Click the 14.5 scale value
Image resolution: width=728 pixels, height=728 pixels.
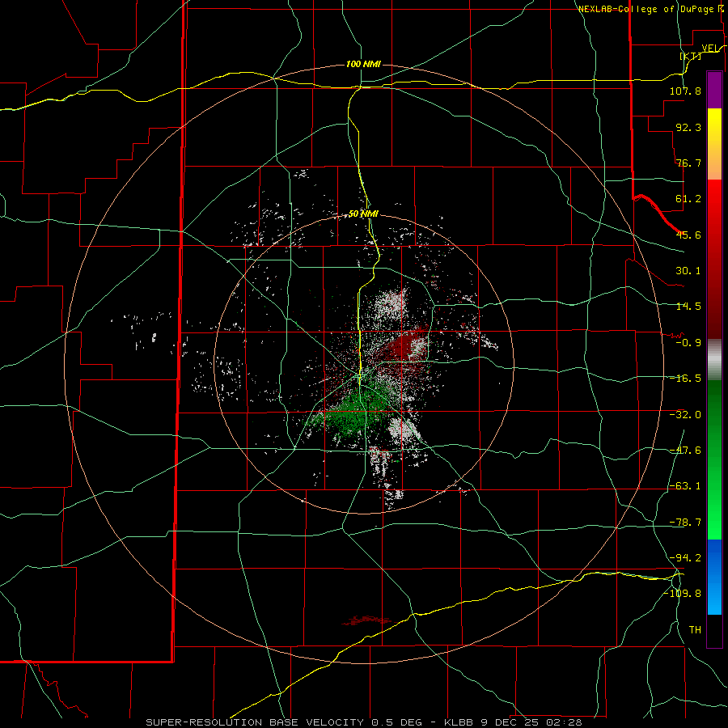tap(688, 307)
